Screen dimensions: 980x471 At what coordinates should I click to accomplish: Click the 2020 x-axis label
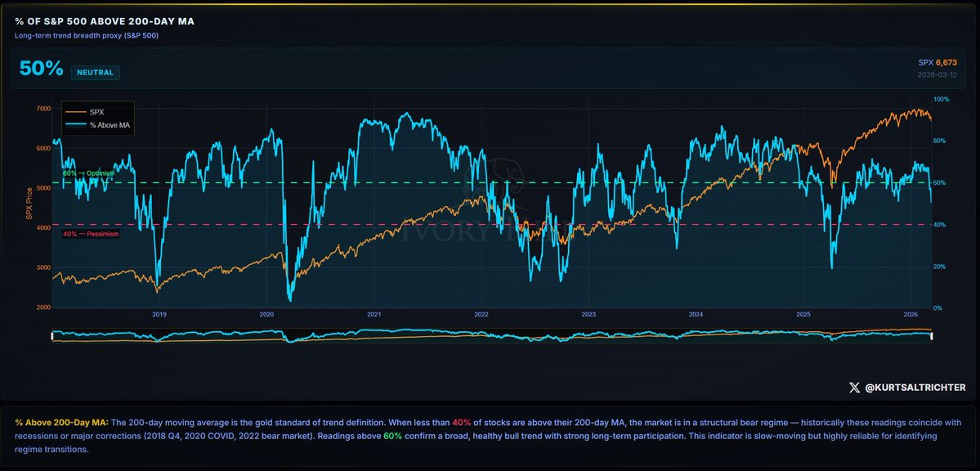267,315
